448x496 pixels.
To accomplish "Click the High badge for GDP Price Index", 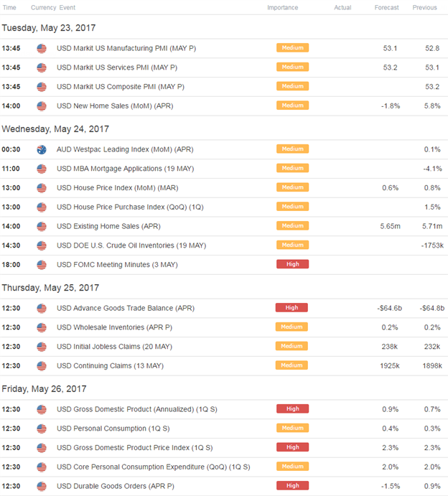I will [x=293, y=447].
